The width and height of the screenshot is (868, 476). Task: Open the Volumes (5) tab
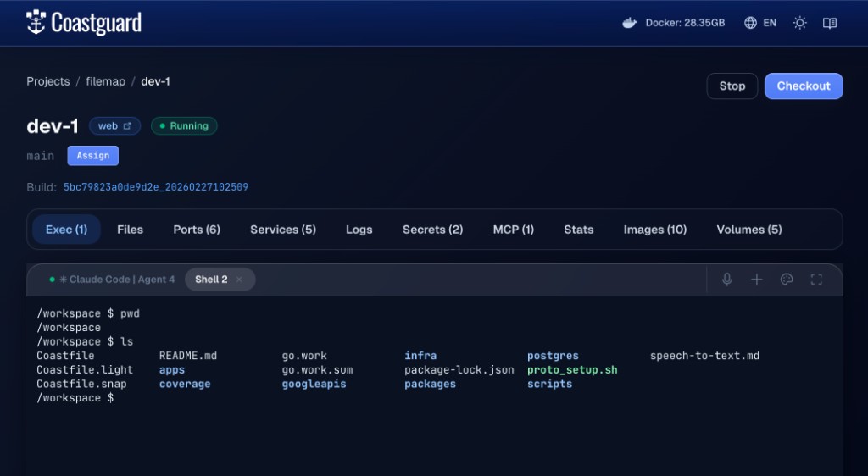(x=749, y=230)
